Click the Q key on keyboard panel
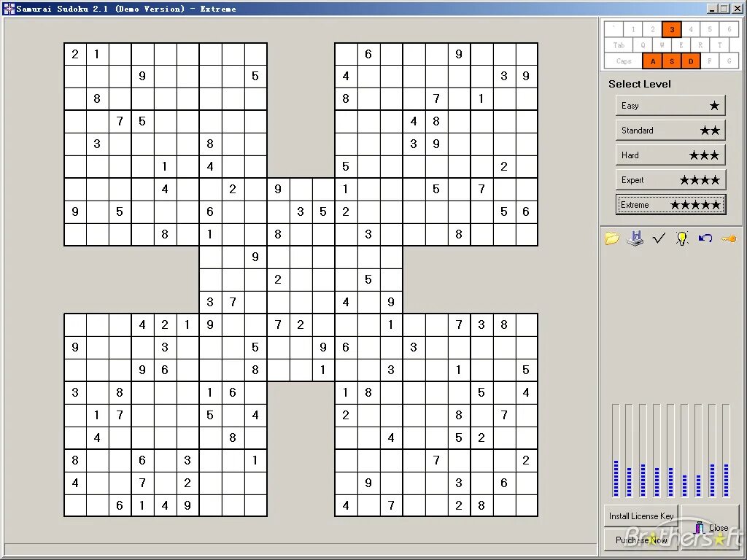 click(x=643, y=45)
